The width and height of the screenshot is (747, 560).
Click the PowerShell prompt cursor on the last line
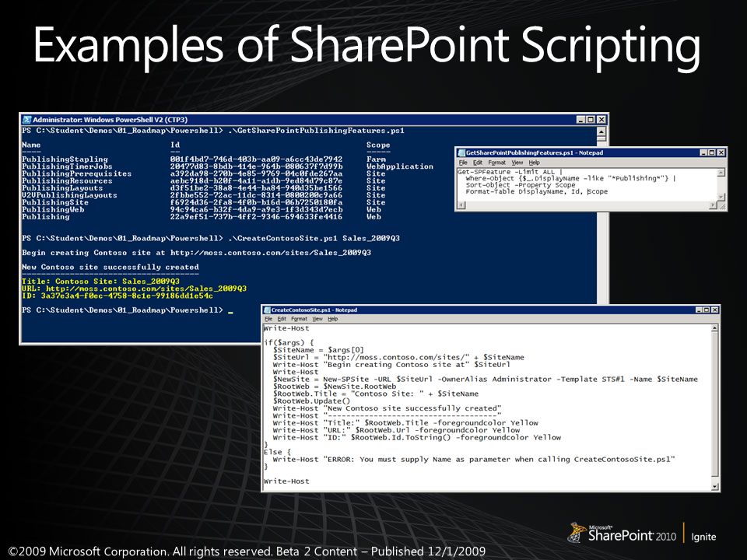230,311
